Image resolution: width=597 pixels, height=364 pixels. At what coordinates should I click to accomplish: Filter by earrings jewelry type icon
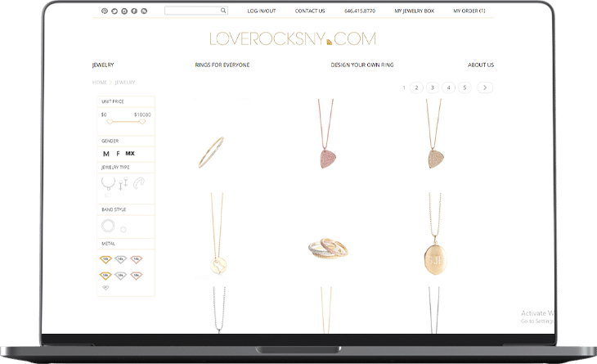pyautogui.click(x=123, y=183)
